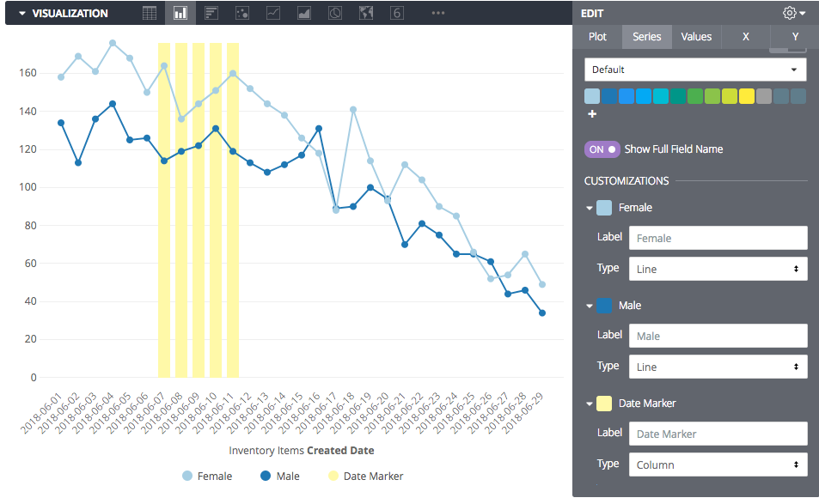819x504 pixels.
Task: Click the Male legend label
Action: [x=288, y=476]
